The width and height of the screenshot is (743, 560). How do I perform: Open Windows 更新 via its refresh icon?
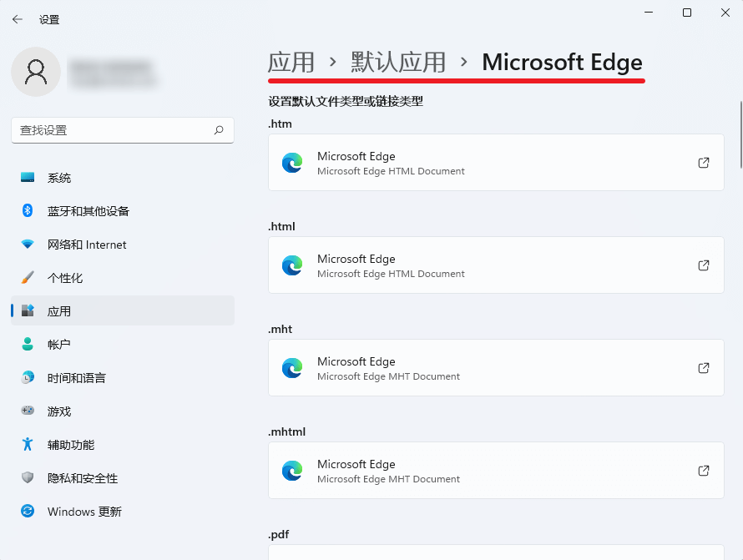pyautogui.click(x=26, y=511)
